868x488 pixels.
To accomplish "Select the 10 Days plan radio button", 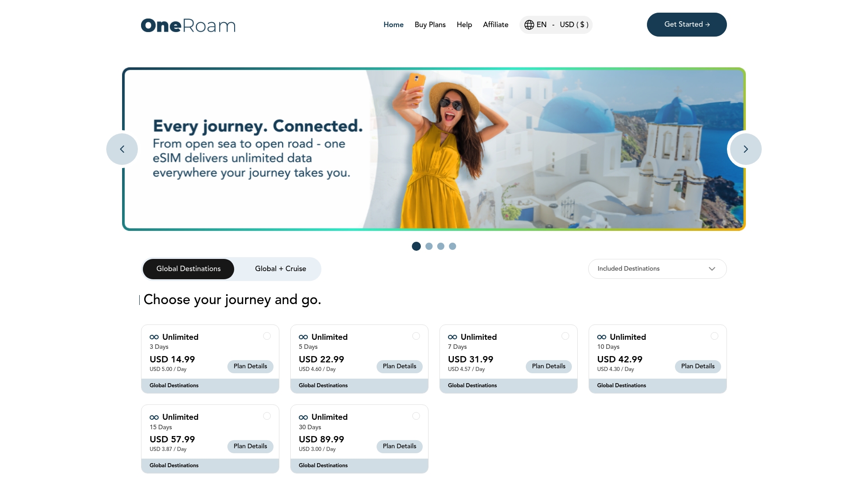I will 714,336.
